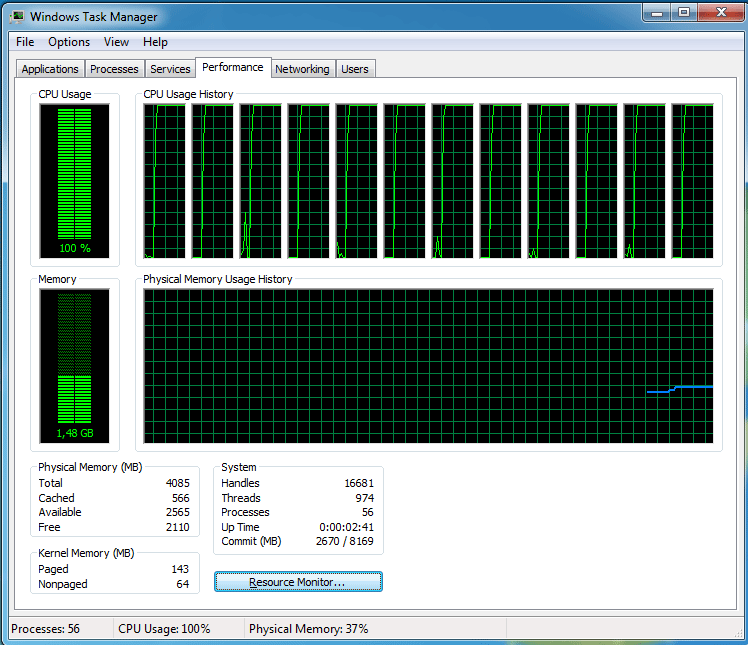748x645 pixels.
Task: Select the Performance tab
Action: pyautogui.click(x=233, y=67)
